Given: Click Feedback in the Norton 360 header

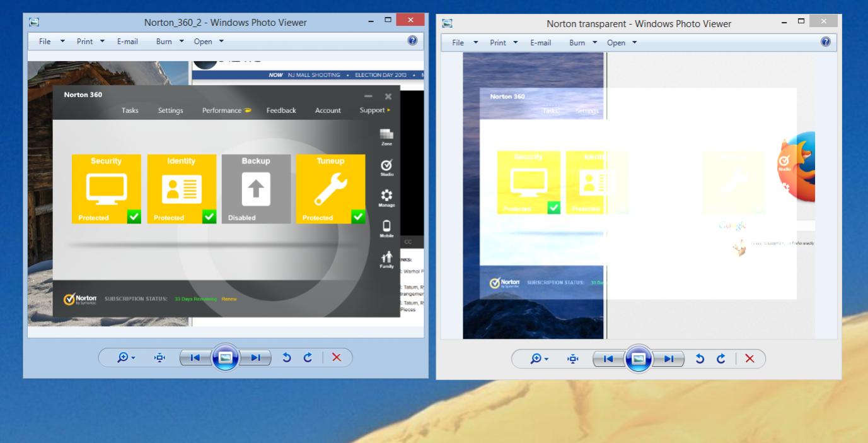Looking at the screenshot, I should point(281,110).
